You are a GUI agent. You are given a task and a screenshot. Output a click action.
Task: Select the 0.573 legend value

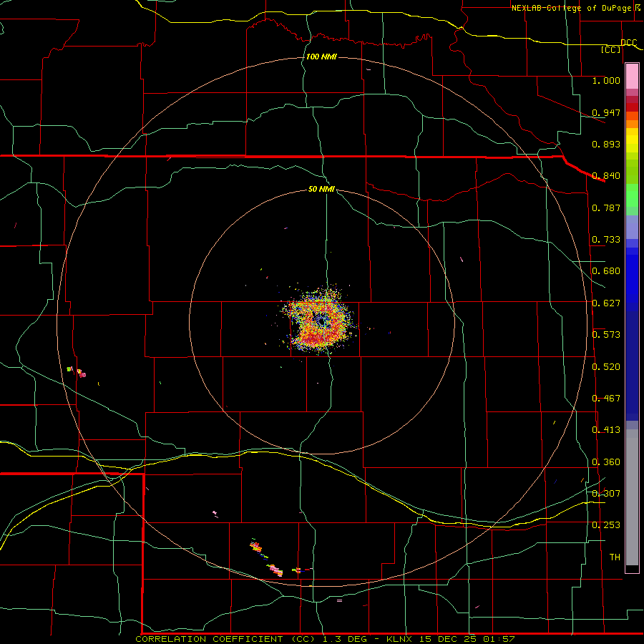click(606, 335)
